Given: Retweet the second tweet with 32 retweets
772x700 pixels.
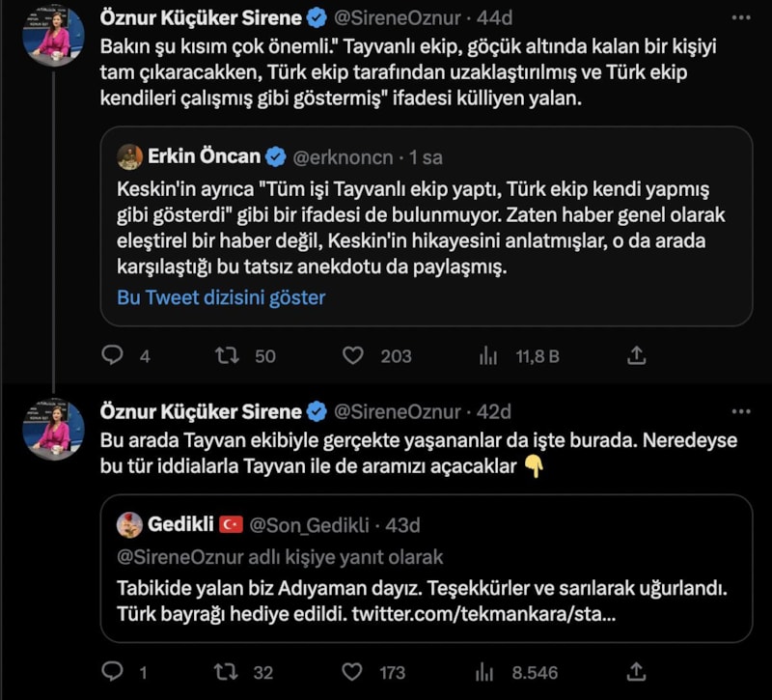Looking at the screenshot, I should [228, 672].
